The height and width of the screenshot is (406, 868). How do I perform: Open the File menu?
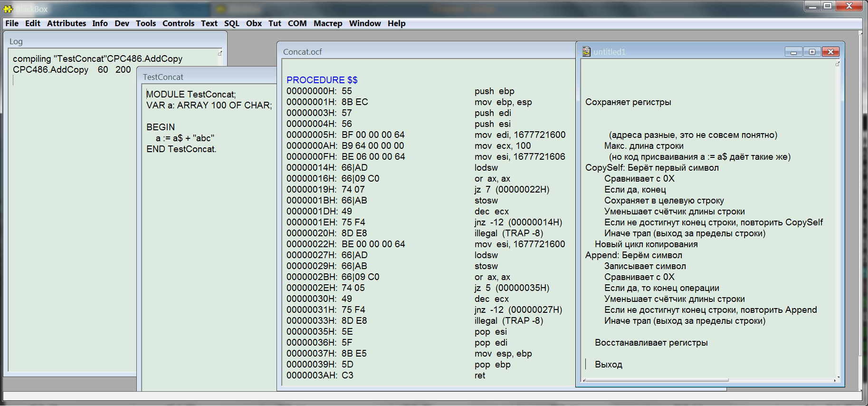(12, 23)
